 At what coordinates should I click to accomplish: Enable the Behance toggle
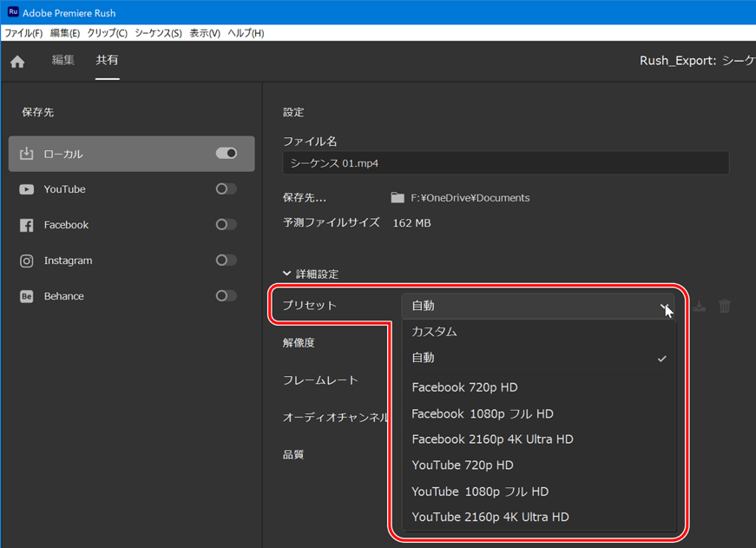click(227, 295)
